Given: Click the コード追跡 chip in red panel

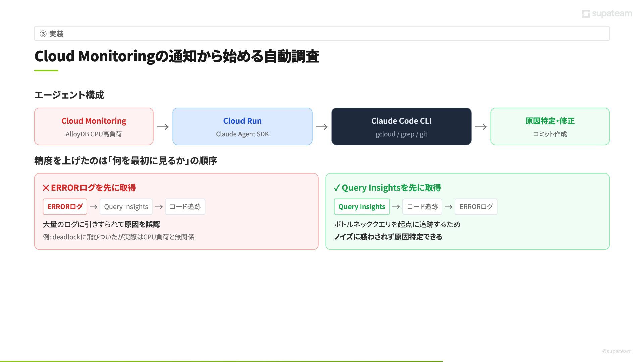Looking at the screenshot, I should coord(185,207).
